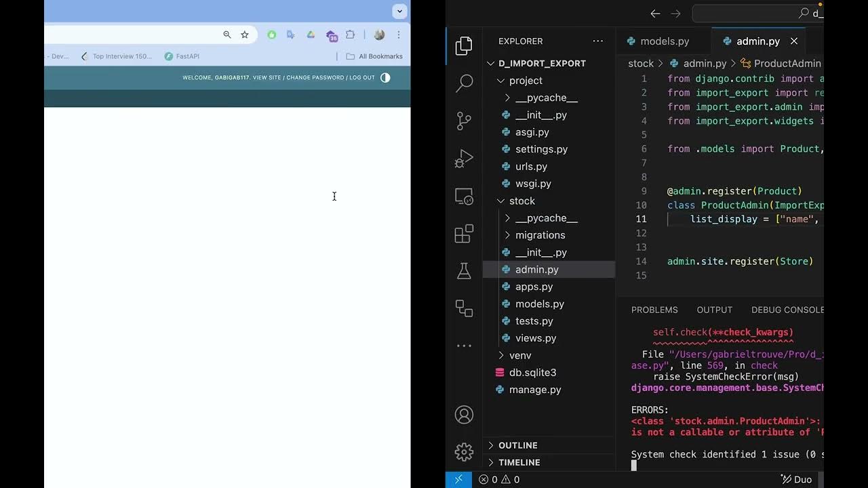The width and height of the screenshot is (868, 488).
Task: Click the errors and warnings indicator in status bar
Action: click(497, 479)
